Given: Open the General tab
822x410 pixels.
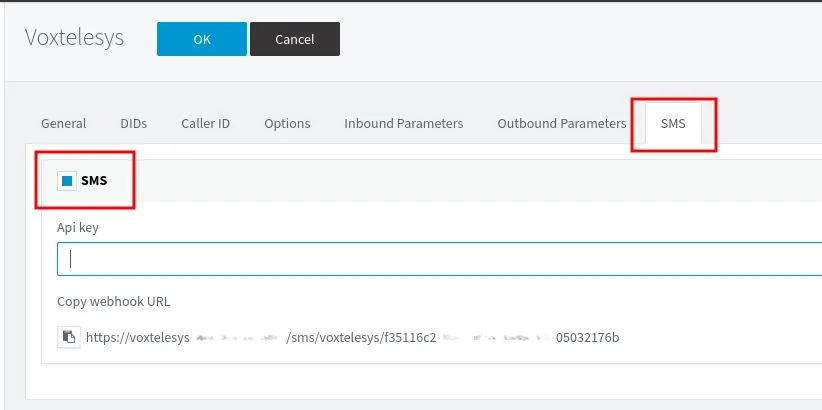Looking at the screenshot, I should 63,124.
